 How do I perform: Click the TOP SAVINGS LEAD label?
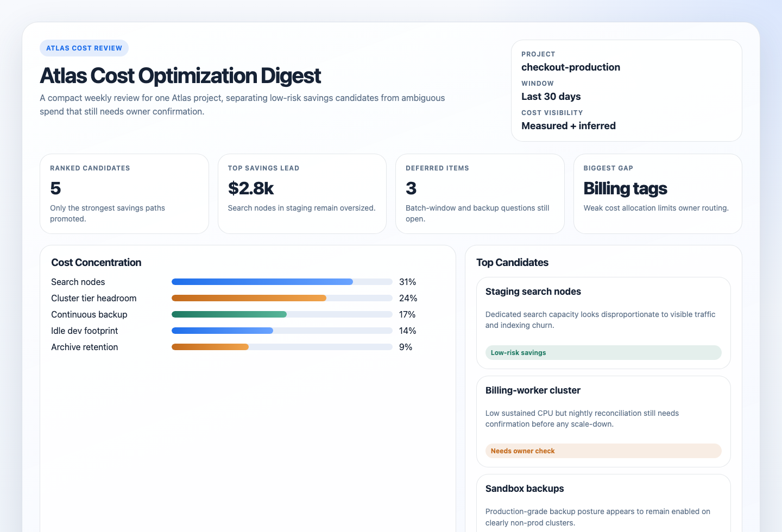pyautogui.click(x=263, y=168)
